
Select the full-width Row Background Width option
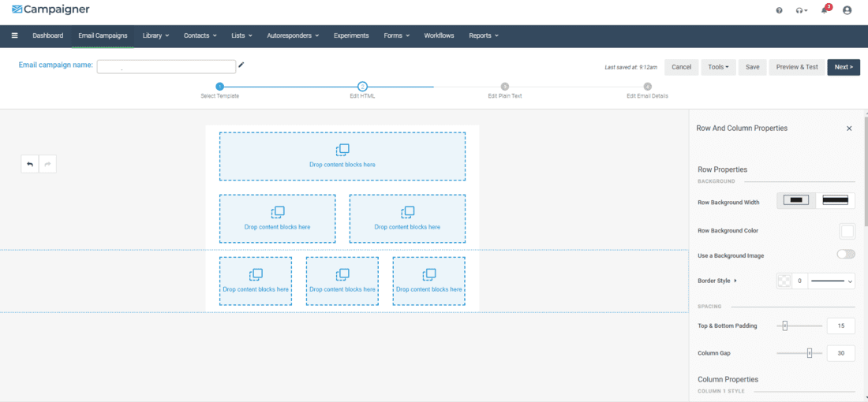pos(835,201)
